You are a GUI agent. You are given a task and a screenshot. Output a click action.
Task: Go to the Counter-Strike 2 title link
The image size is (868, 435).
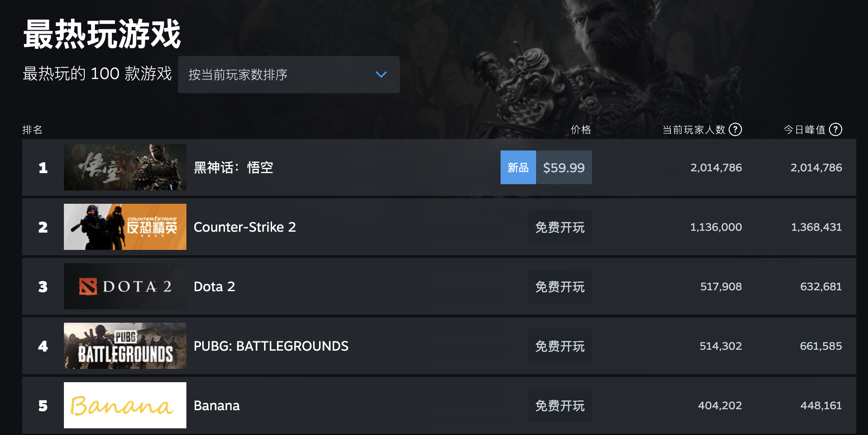pyautogui.click(x=245, y=227)
